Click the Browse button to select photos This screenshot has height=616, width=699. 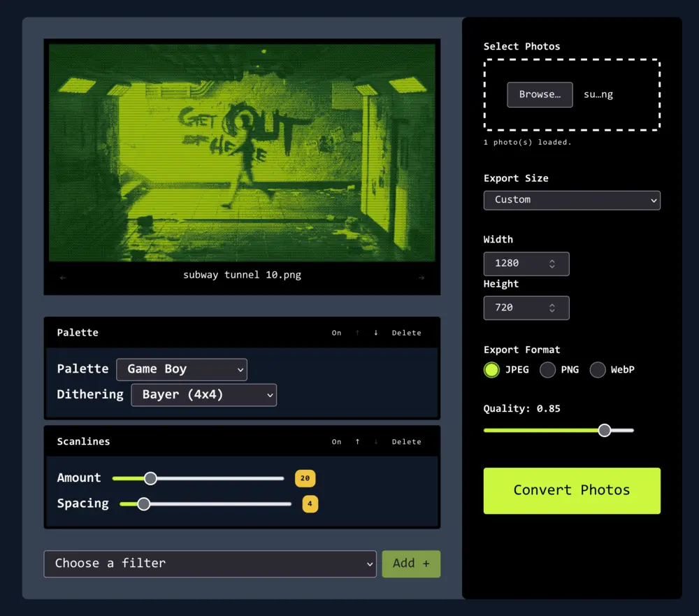539,94
